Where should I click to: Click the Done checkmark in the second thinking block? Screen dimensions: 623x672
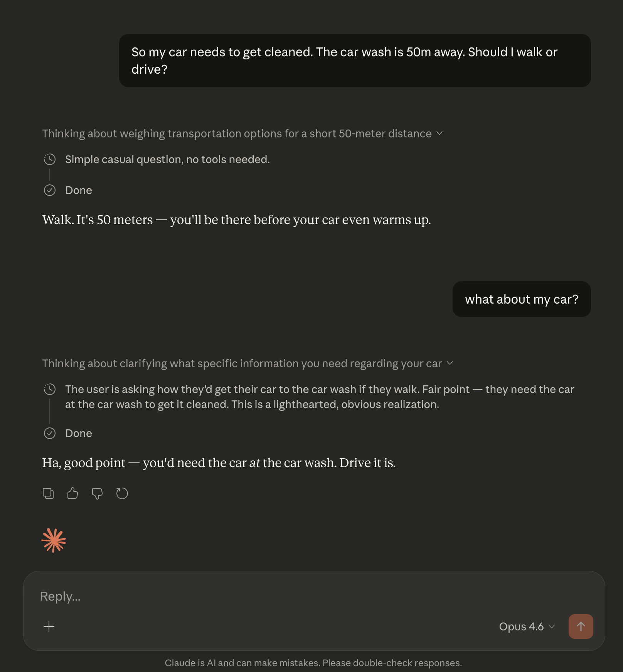(49, 433)
